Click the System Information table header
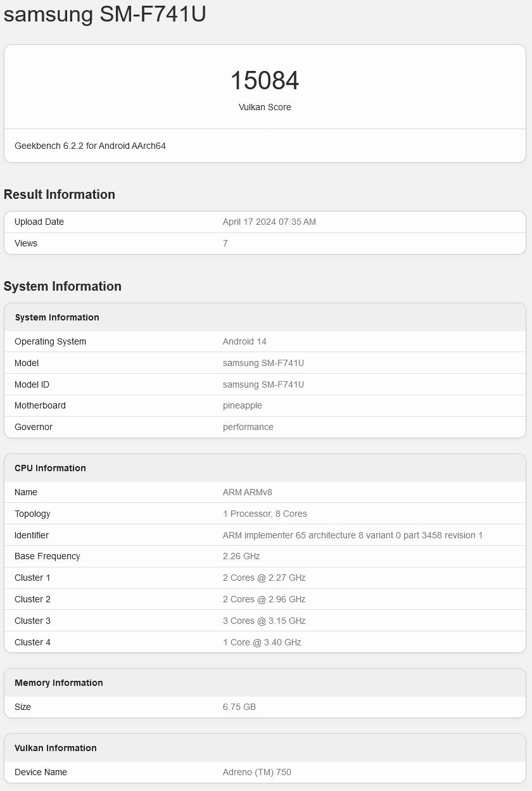This screenshot has height=791, width=532. coord(57,317)
